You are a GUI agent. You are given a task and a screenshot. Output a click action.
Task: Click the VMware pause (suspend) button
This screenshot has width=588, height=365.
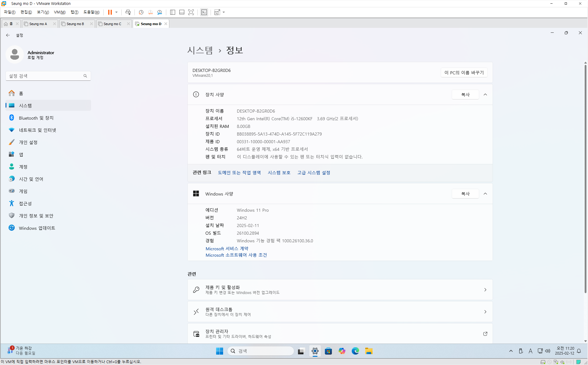coord(110,12)
